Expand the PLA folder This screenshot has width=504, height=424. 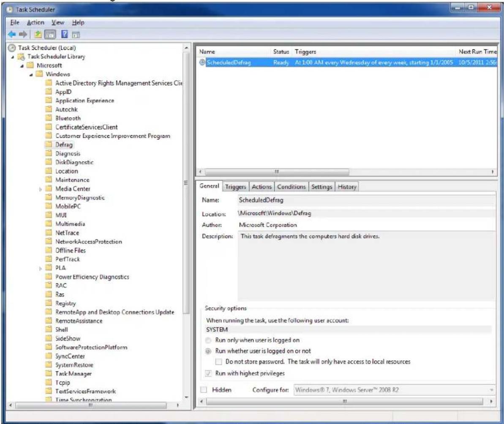pos(41,269)
